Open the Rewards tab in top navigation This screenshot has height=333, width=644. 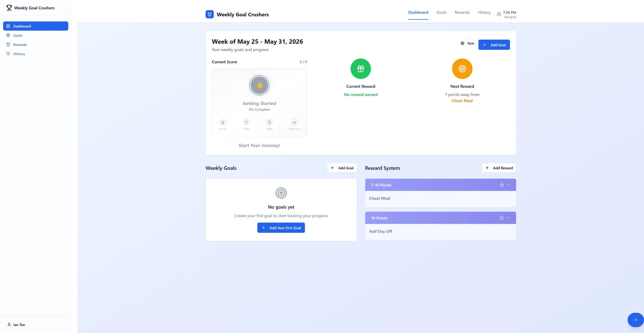(x=462, y=12)
